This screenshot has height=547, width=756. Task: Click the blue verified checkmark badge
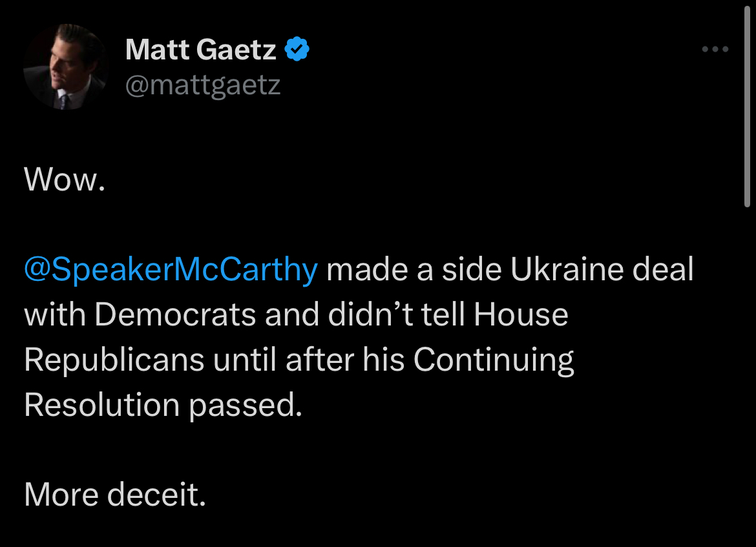[x=297, y=49]
